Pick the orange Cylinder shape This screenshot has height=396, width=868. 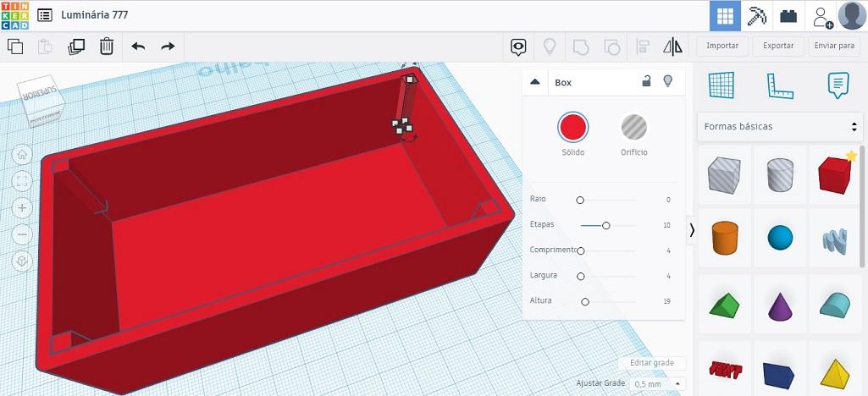(724, 238)
